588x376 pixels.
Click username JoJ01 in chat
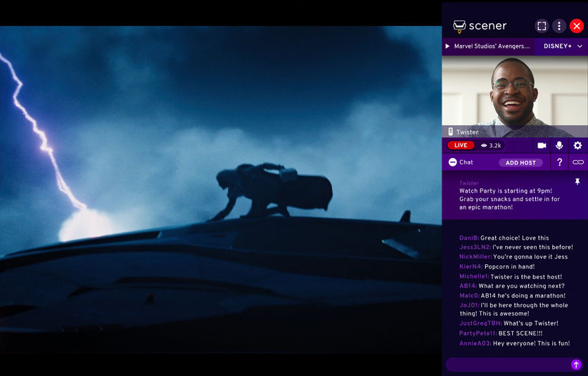[x=470, y=305]
